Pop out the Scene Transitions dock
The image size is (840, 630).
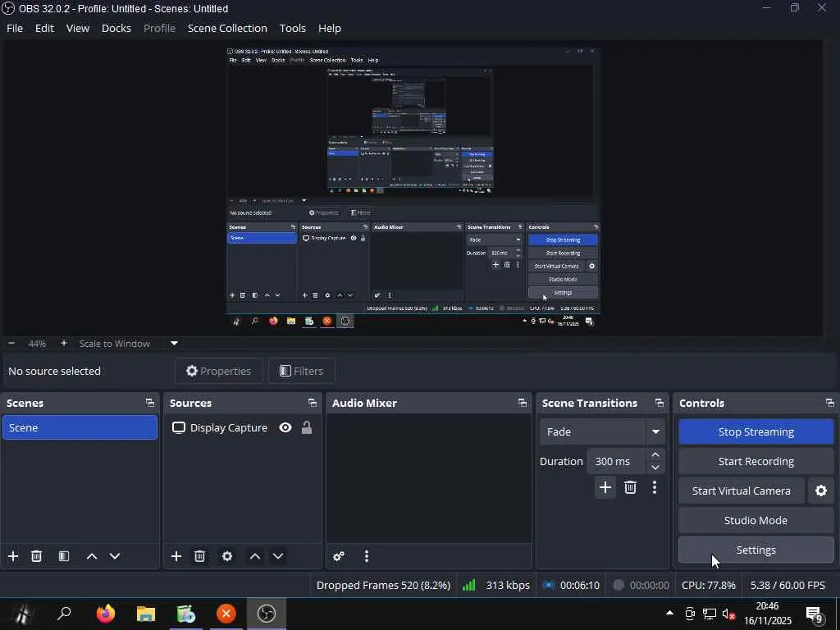[x=660, y=403]
